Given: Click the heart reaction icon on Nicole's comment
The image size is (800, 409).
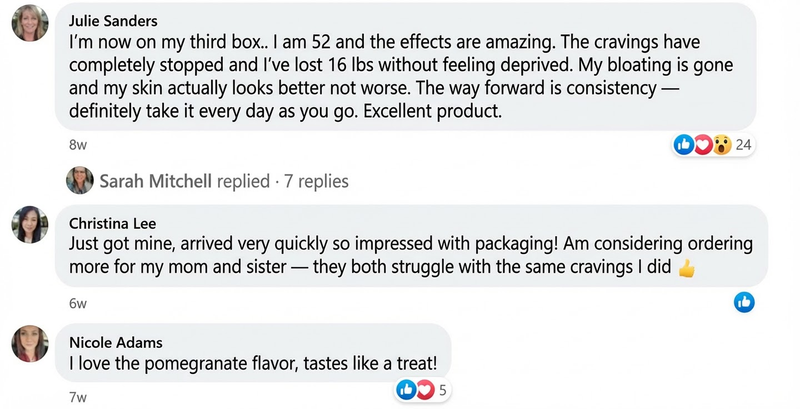Looking at the screenshot, I should click(423, 389).
